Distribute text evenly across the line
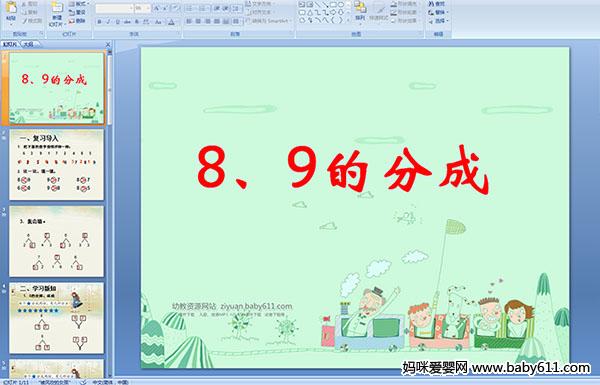600x385 pixels. tap(226, 21)
